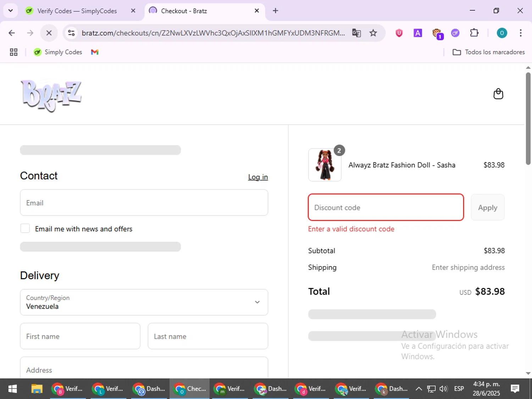Image resolution: width=532 pixels, height=399 pixels.
Task: Click the Total amount $83.98
Action: (490, 292)
